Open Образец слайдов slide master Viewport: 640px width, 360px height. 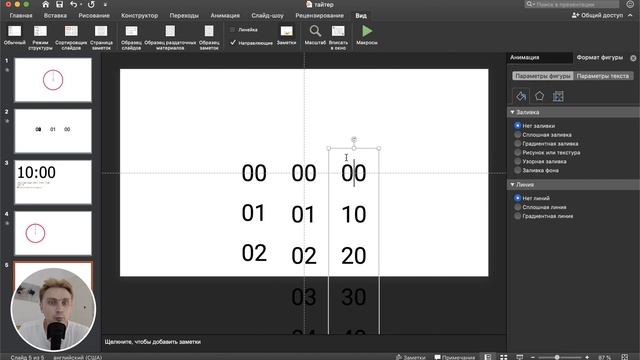[131, 38]
